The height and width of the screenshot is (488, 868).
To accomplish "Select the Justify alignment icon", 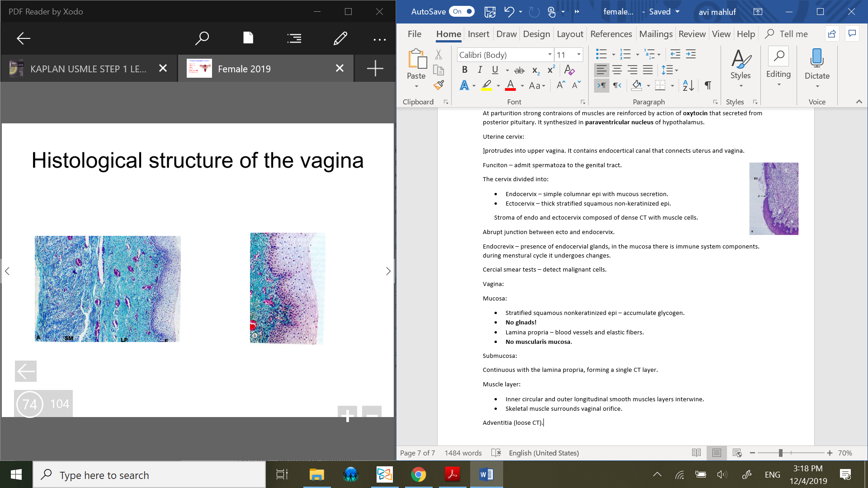I will point(648,70).
